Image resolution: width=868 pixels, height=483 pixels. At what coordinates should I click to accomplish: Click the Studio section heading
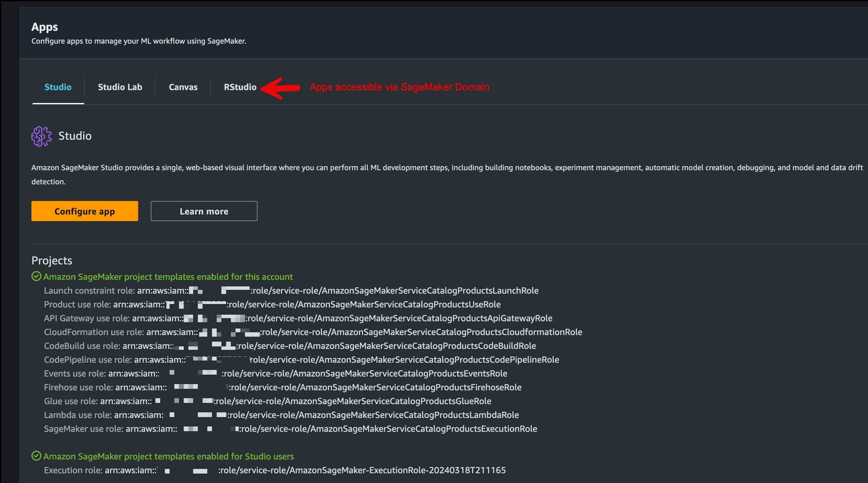click(x=75, y=136)
